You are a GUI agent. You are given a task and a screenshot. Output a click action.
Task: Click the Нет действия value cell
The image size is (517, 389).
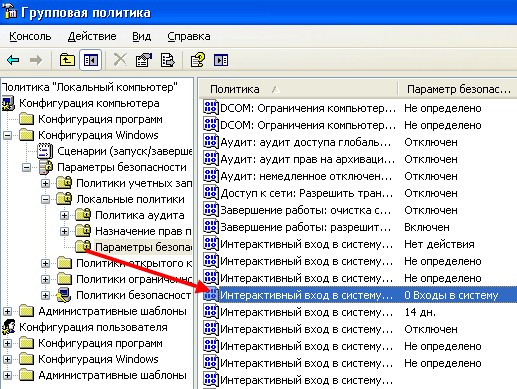pos(439,244)
